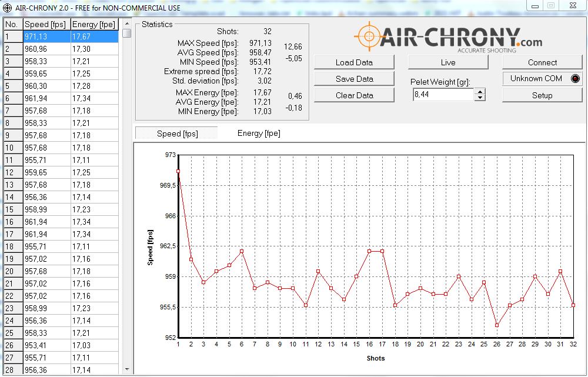Image resolution: width=588 pixels, height=377 pixels.
Task: Click the Std. deviation value 3,02
Action: [x=263, y=81]
